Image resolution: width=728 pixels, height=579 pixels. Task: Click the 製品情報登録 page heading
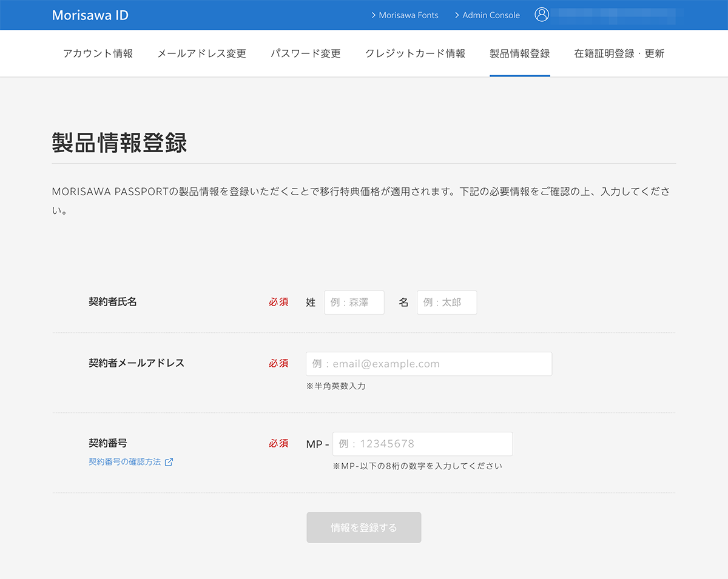(120, 144)
